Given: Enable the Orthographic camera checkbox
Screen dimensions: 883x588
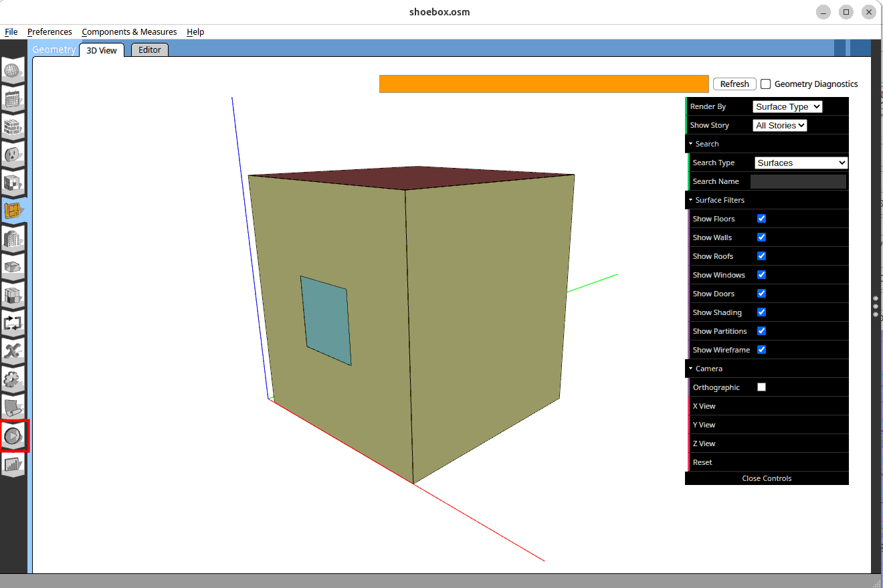Looking at the screenshot, I should coord(761,387).
